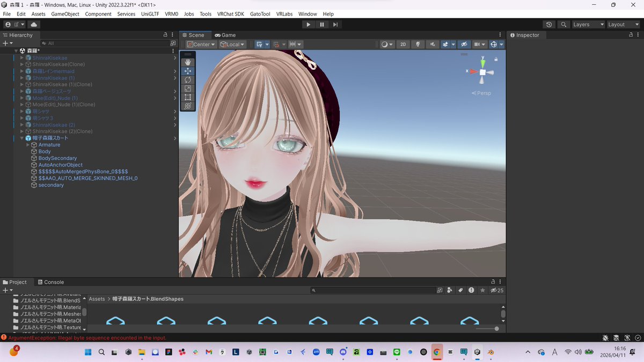This screenshot has height=362, width=644.
Task: Toggle 2D view mode
Action: pyautogui.click(x=403, y=45)
